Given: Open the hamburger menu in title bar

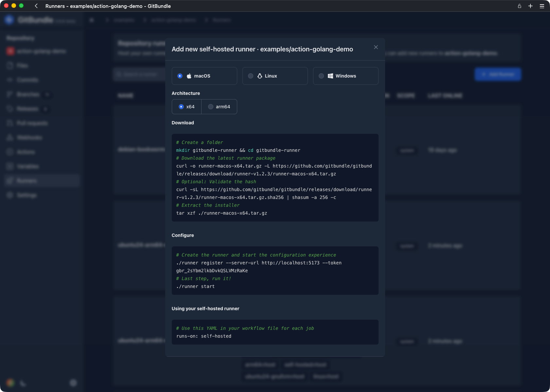Looking at the screenshot, I should (x=542, y=6).
